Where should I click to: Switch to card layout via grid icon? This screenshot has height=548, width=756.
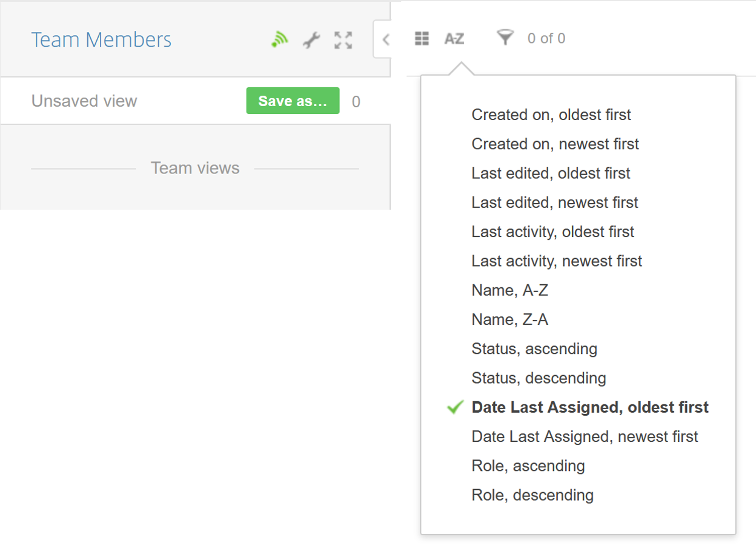[x=422, y=38]
